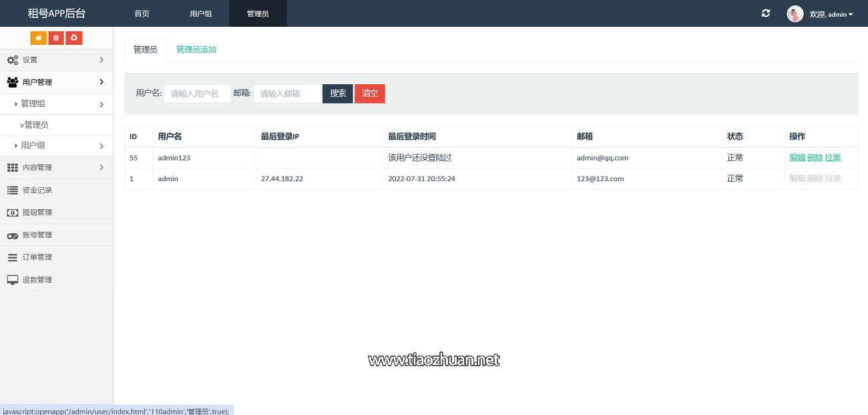Click the refresh icon in top bar

coord(766,13)
